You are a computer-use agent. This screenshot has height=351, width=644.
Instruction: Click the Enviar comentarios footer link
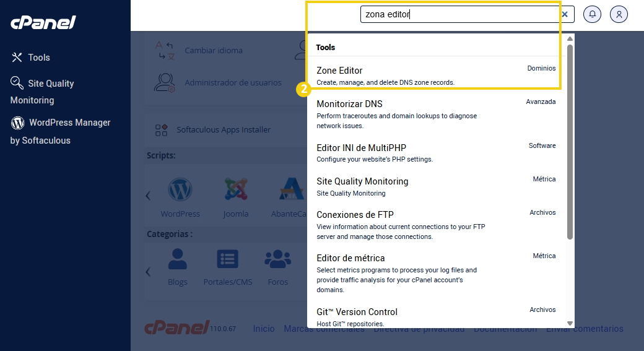(x=585, y=329)
